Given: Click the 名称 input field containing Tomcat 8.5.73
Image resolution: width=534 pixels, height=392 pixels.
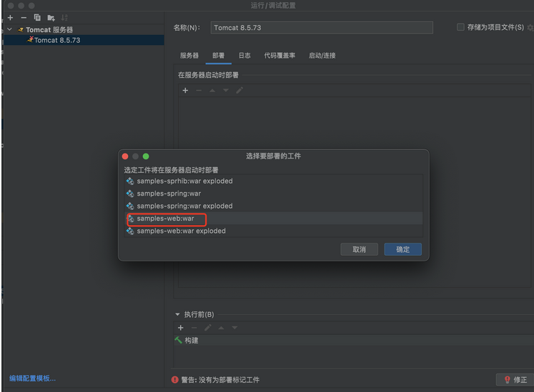Looking at the screenshot, I should point(322,28).
